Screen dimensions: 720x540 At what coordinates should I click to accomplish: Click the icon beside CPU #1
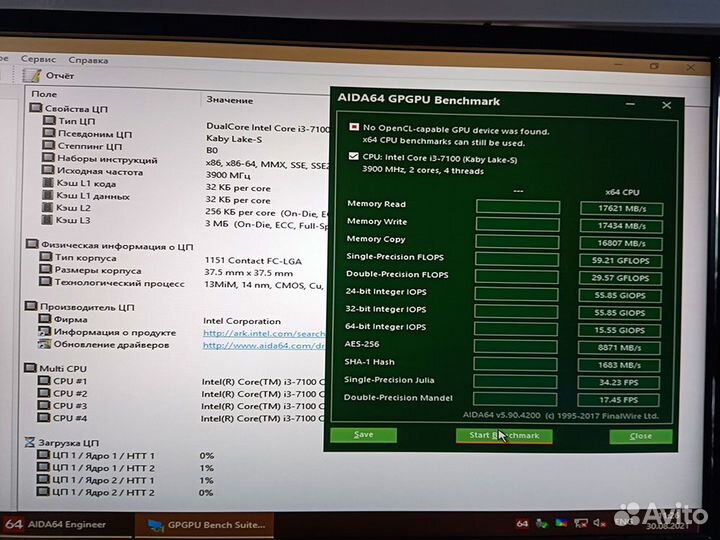tap(44, 380)
